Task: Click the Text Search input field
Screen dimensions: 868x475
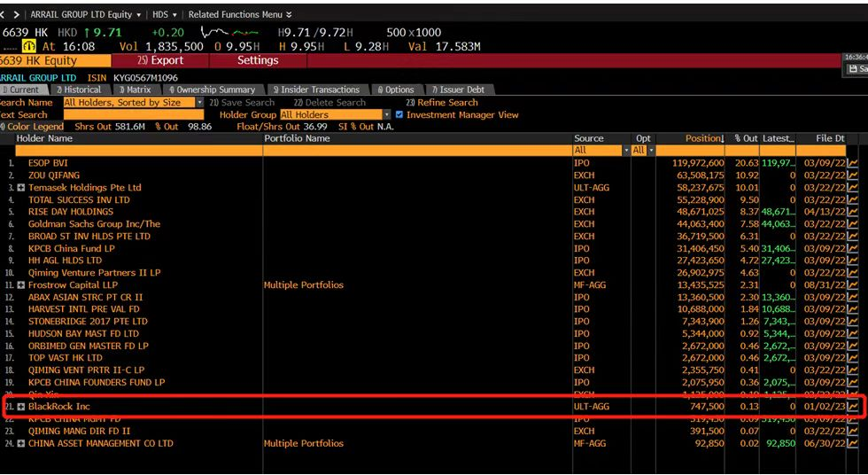Action: pos(133,115)
